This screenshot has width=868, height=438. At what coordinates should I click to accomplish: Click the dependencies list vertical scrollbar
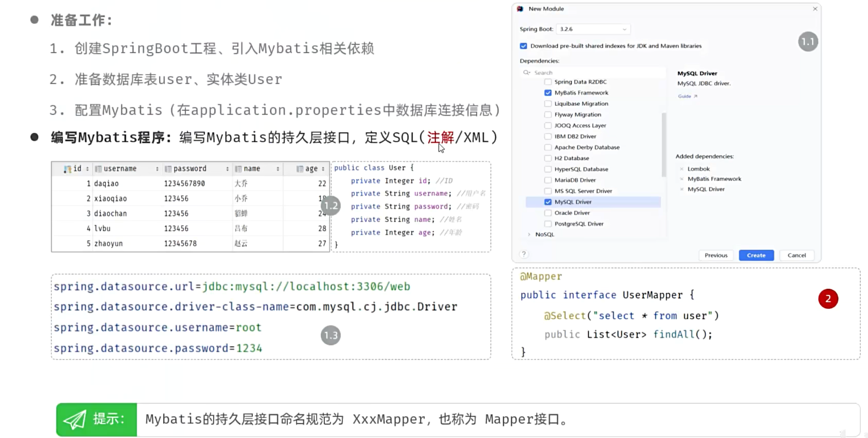point(663,145)
